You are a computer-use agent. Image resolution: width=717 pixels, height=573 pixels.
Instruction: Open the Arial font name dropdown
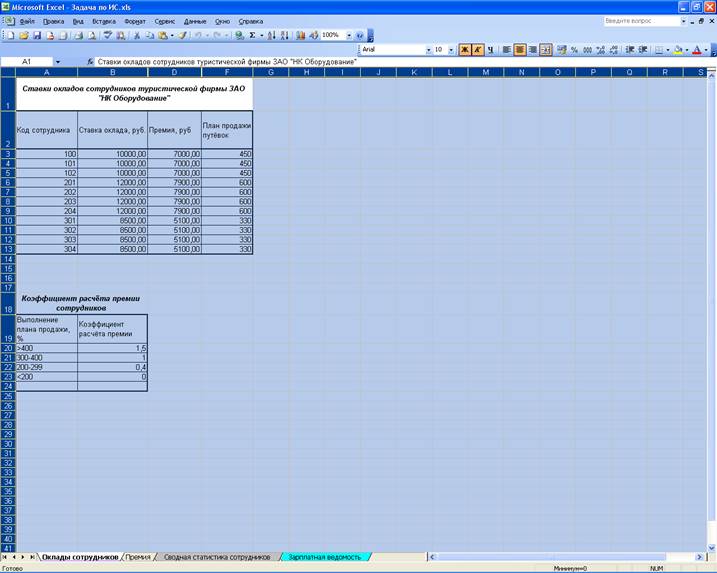[428, 49]
